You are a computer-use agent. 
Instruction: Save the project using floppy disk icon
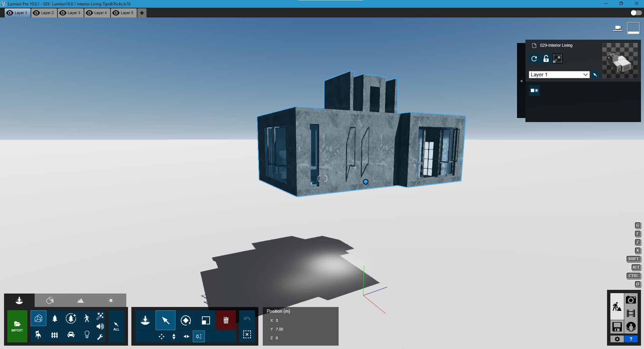coord(617,326)
